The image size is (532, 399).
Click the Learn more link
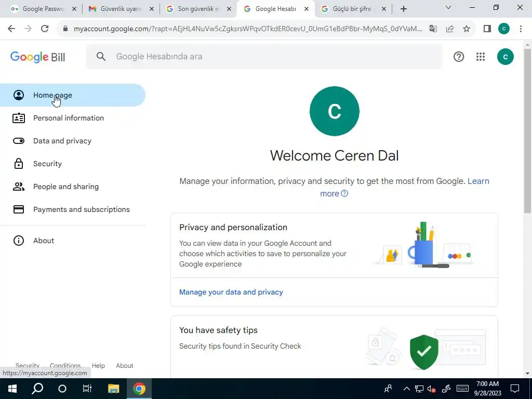[478, 181]
